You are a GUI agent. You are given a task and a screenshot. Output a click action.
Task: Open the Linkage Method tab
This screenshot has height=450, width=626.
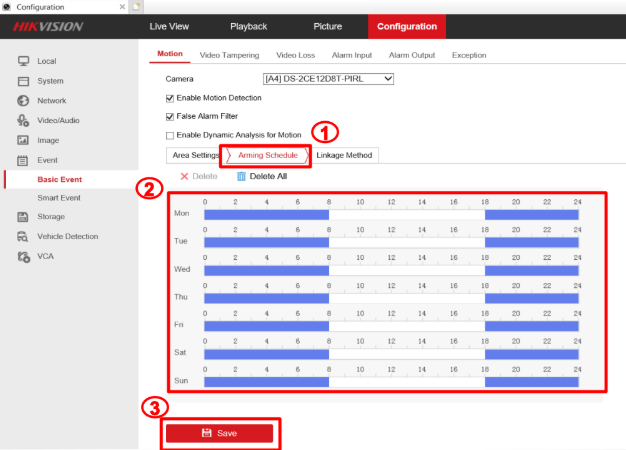[x=344, y=155]
